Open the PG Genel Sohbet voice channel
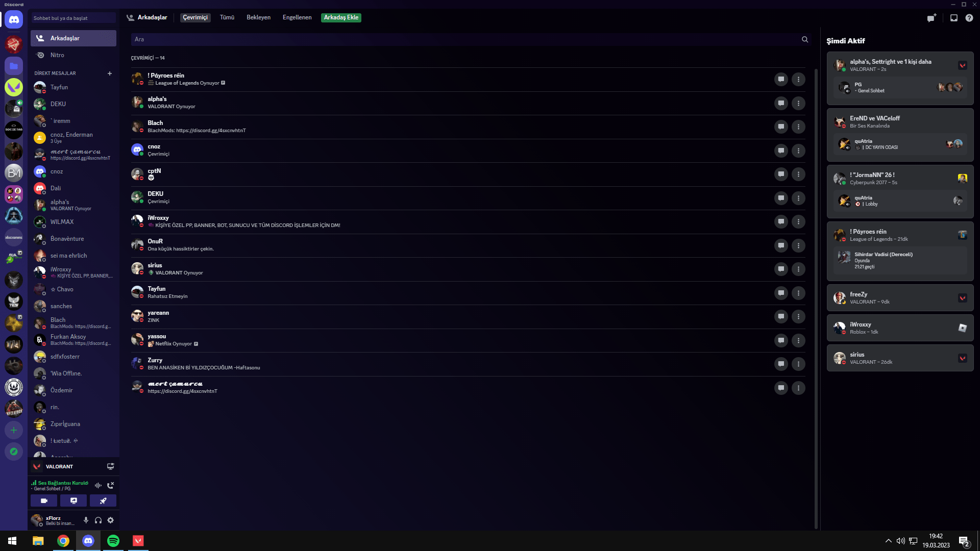Image resolution: width=980 pixels, height=551 pixels. [x=900, y=88]
